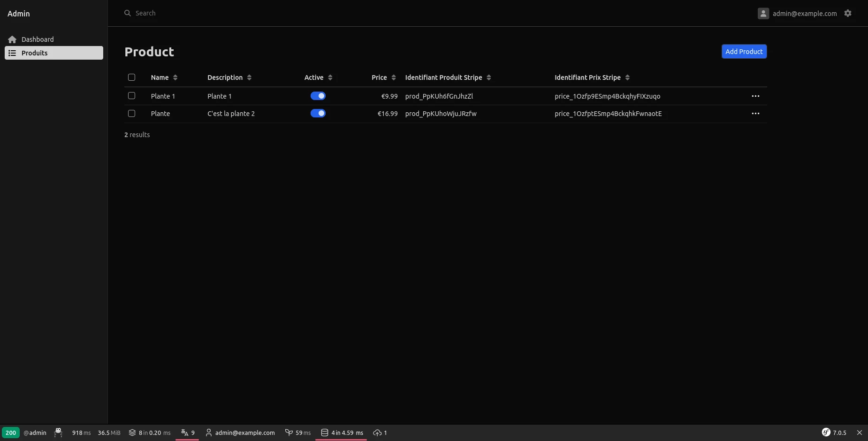The width and height of the screenshot is (868, 441).
Task: Sort by Active column
Action: tap(319, 77)
